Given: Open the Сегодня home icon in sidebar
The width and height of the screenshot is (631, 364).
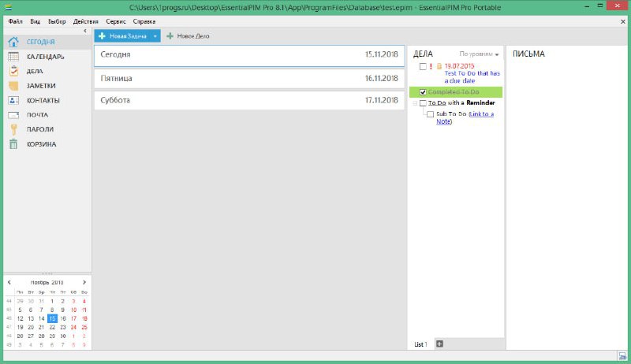Looking at the screenshot, I should (x=13, y=42).
